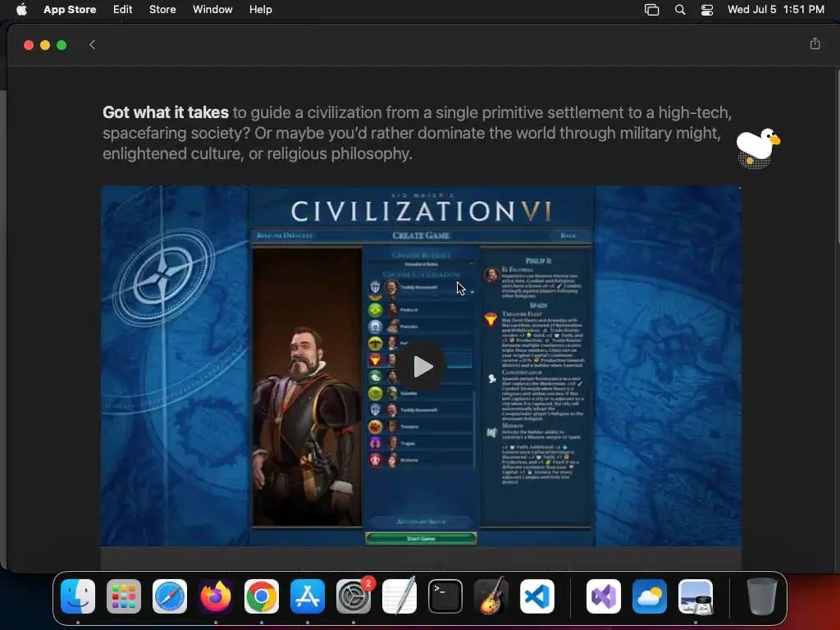Open Visual Studio (purple) from the Dock

(604, 596)
